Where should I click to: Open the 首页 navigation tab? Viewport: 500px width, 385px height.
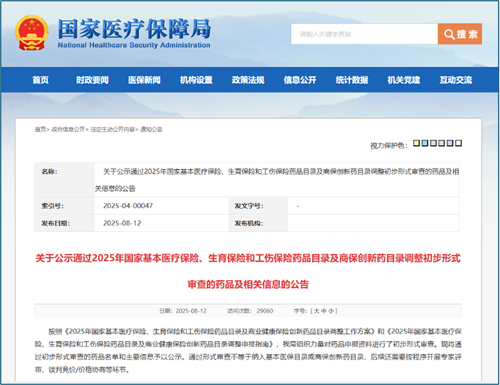point(40,80)
